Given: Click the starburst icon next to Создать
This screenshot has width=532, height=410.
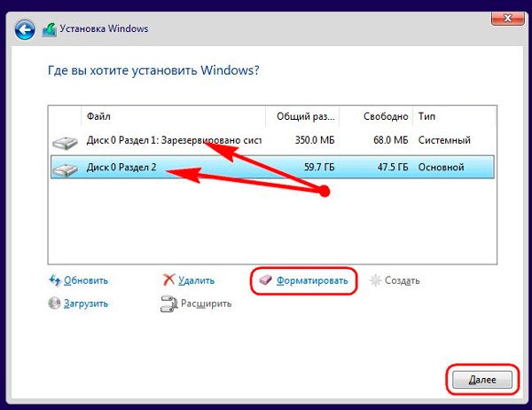Looking at the screenshot, I should (x=375, y=280).
